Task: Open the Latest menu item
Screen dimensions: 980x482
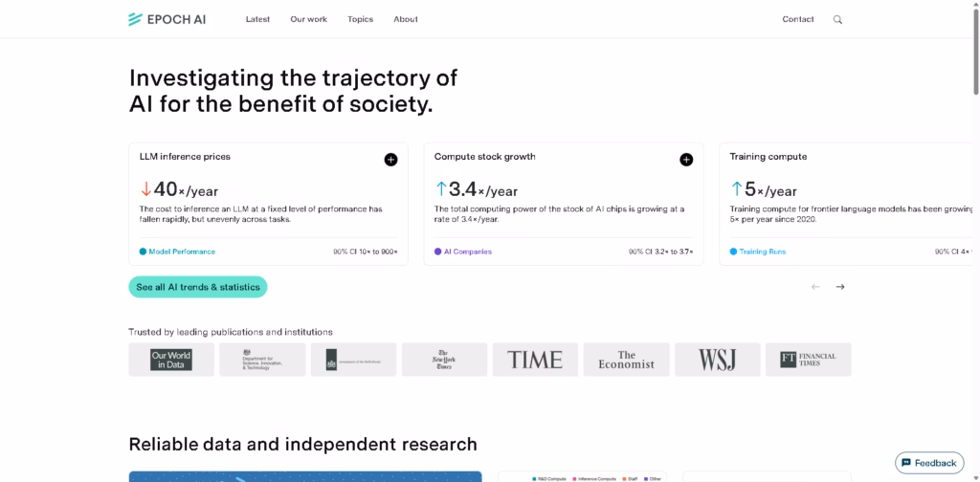Action: [x=257, y=19]
